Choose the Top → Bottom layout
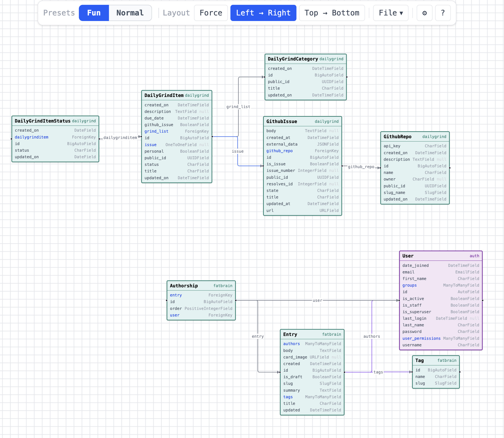 pos(332,13)
